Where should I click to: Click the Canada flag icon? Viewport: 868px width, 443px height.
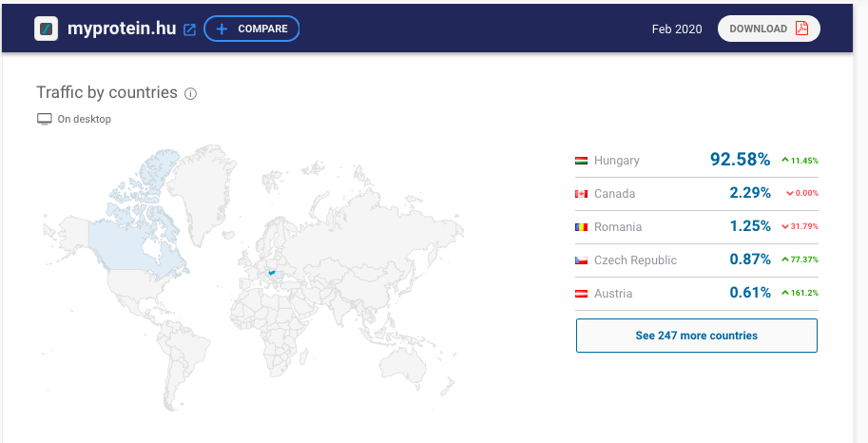581,194
